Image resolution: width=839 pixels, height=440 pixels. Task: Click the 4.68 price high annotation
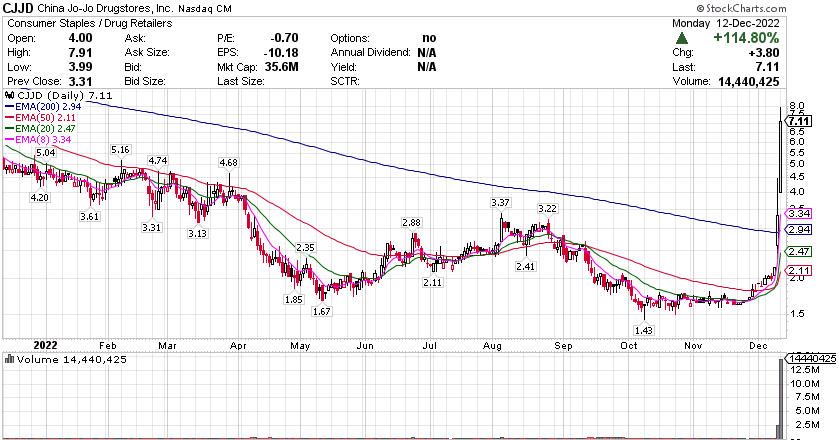[x=228, y=162]
